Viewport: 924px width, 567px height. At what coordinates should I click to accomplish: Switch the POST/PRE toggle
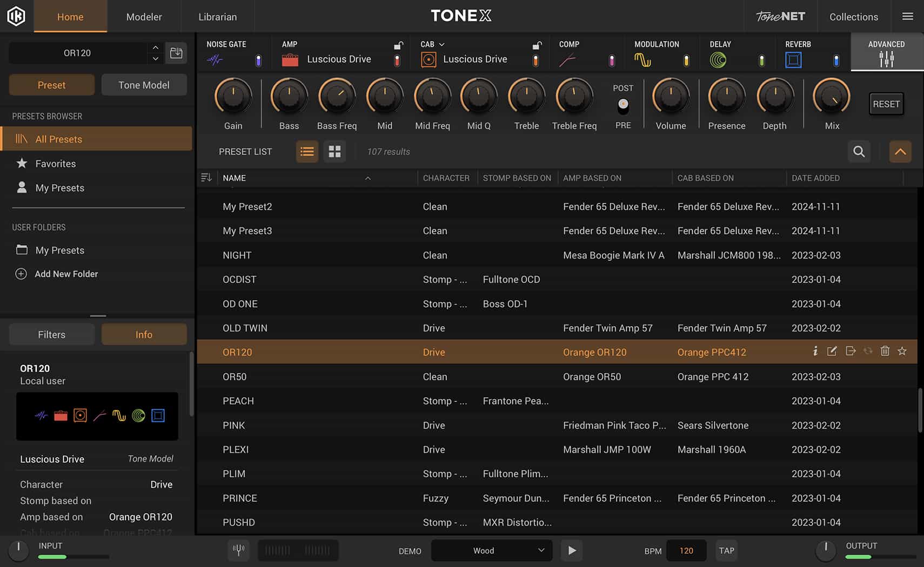[x=623, y=104]
